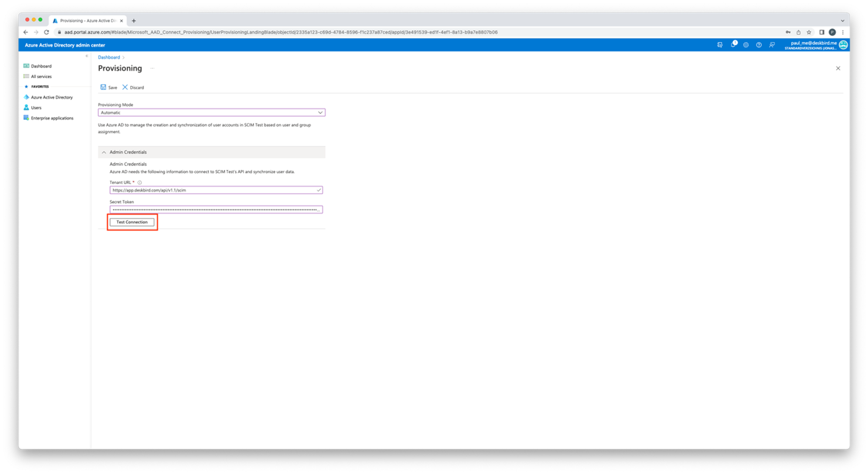The image size is (868, 473).
Task: Click the Save disk icon
Action: tap(103, 87)
